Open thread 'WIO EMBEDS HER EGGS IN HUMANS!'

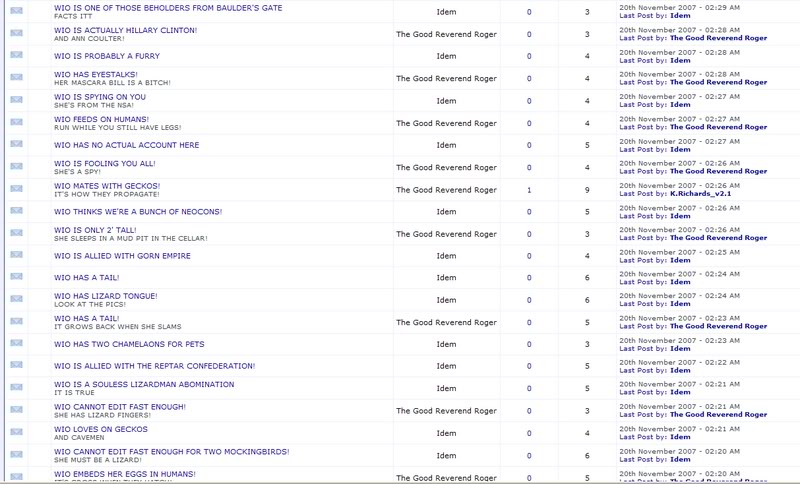tap(125, 474)
